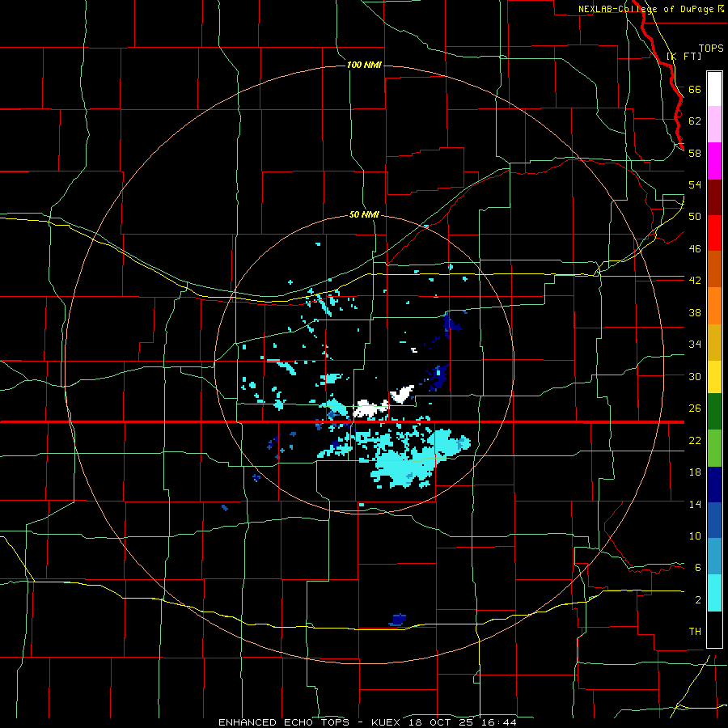This screenshot has width=728, height=728.
Task: Click the 'TOPS' legend title
Action: click(711, 48)
